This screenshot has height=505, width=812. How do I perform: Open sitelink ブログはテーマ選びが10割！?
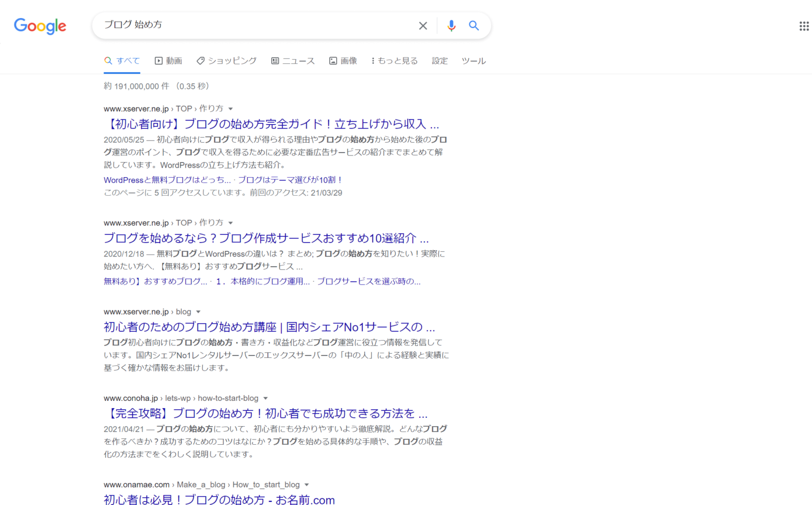[x=290, y=180]
